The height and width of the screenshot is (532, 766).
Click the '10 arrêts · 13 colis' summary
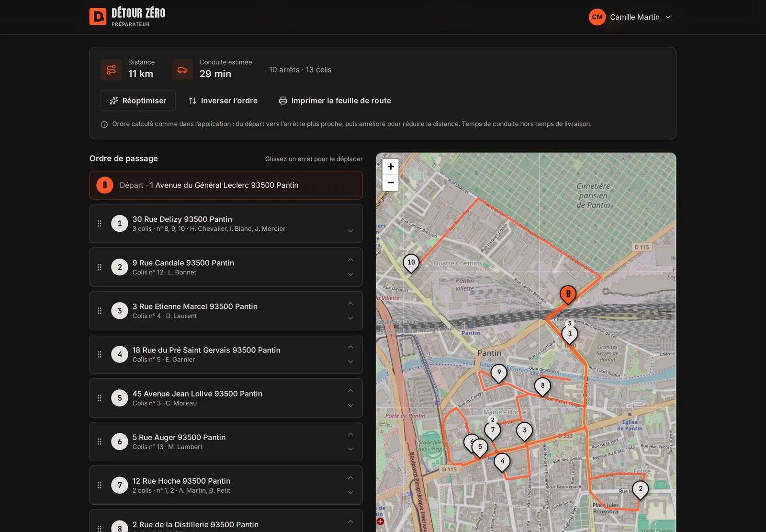click(x=300, y=70)
